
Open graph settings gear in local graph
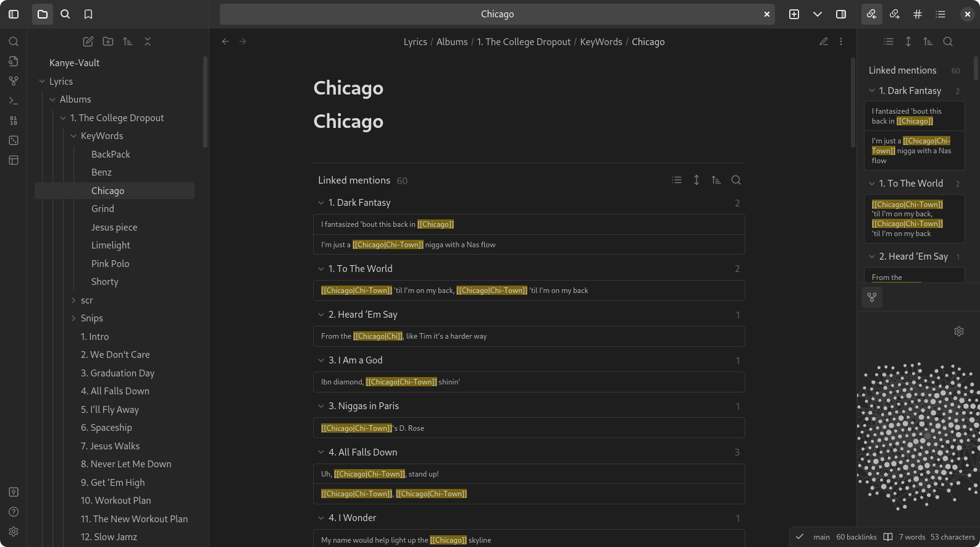(x=959, y=331)
